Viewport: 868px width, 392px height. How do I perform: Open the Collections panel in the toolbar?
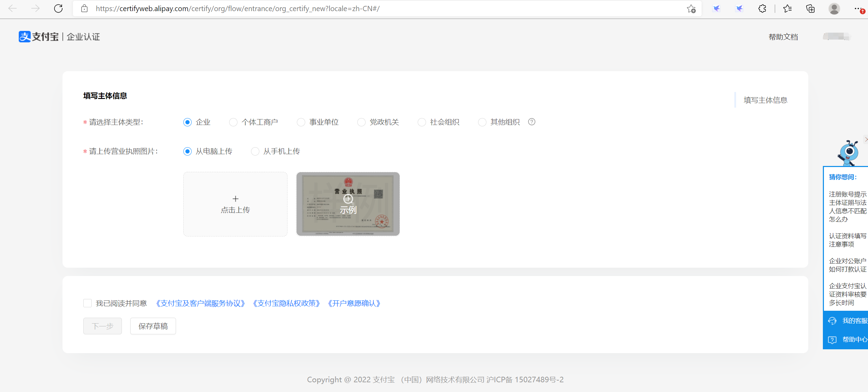[810, 9]
